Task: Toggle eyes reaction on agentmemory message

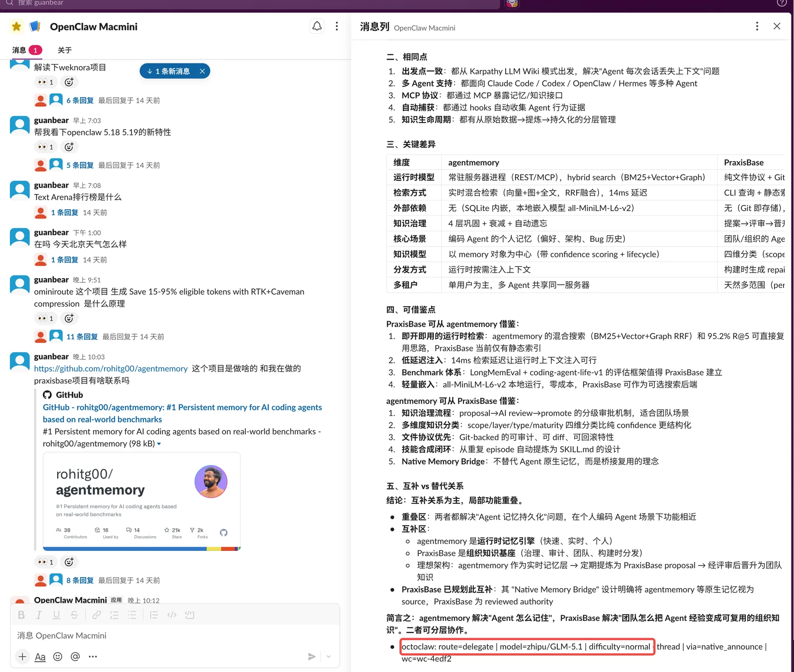Action: click(x=46, y=562)
